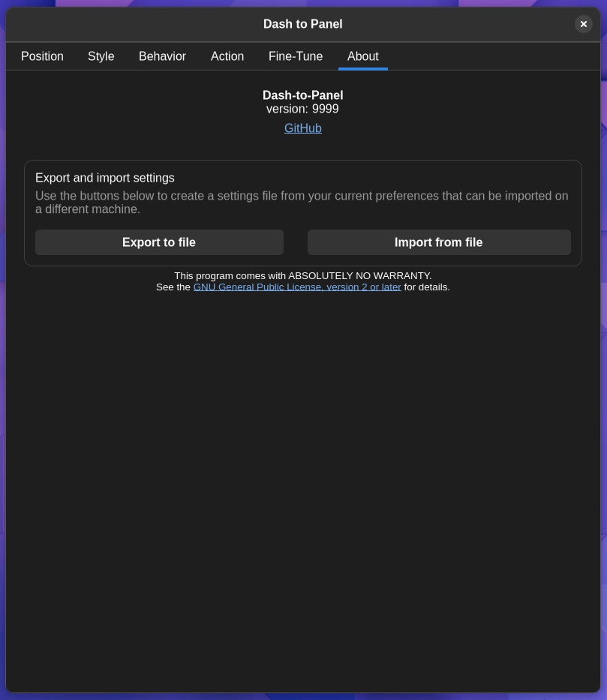This screenshot has width=607, height=700.
Task: Go to the Action tab
Action: click(227, 56)
